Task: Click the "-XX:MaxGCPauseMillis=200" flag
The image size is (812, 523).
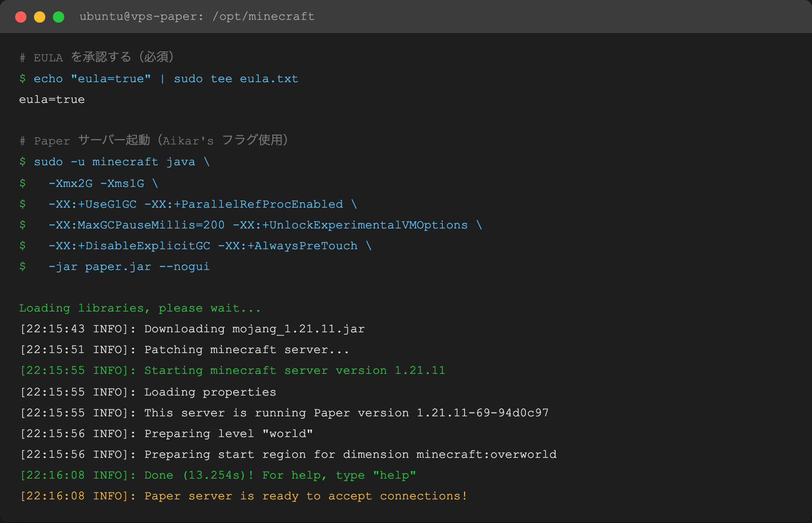Action: point(136,225)
